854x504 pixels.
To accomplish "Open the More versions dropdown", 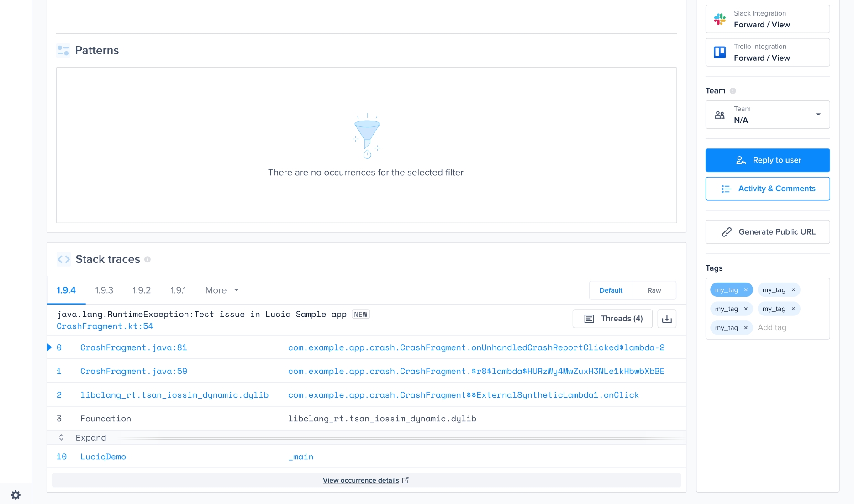I will [222, 290].
